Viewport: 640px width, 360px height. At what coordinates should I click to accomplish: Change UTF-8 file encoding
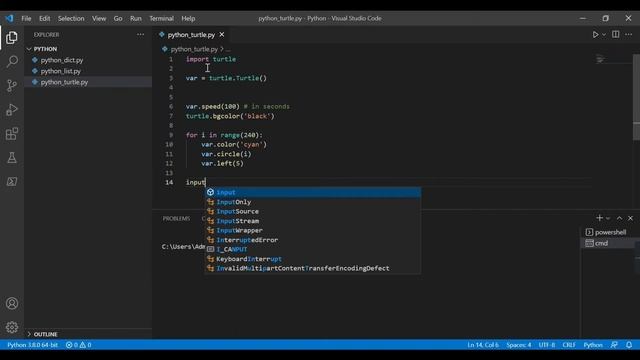[547, 345]
